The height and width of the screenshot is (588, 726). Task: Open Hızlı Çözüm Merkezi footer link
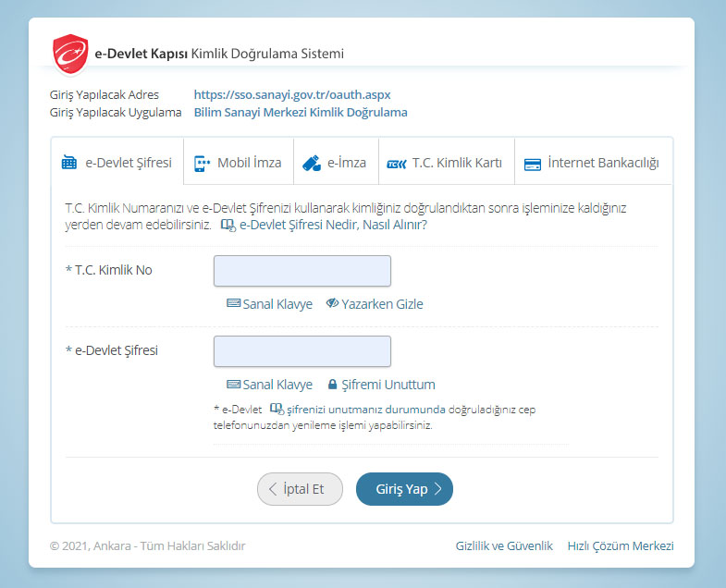(x=621, y=545)
